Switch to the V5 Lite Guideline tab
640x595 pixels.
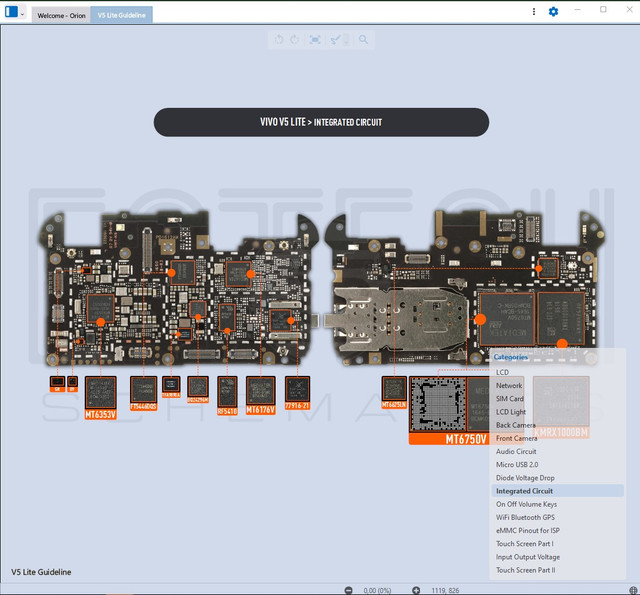pyautogui.click(x=122, y=15)
